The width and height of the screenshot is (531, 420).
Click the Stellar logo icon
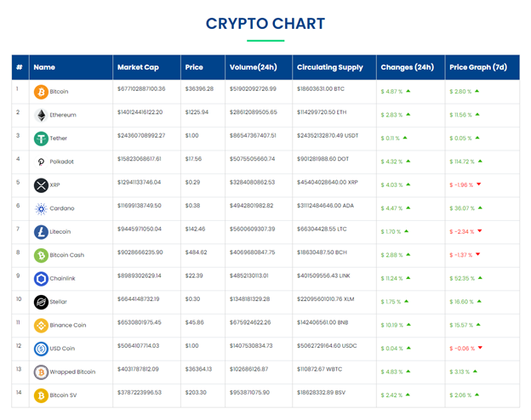[41, 302]
